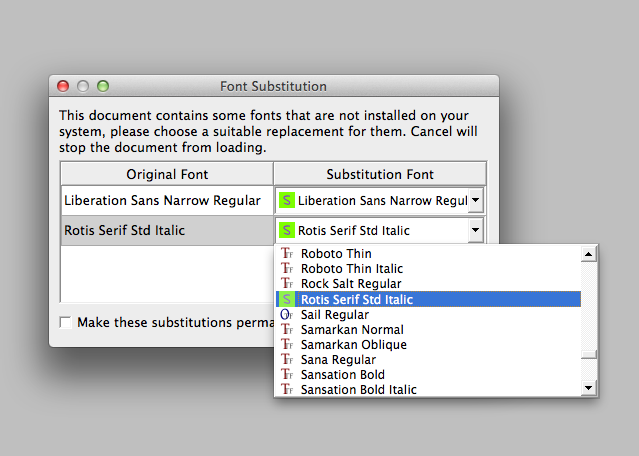Image resolution: width=639 pixels, height=456 pixels.
Task: Click the font icon beside Samarkan Normal
Action: [x=287, y=329]
